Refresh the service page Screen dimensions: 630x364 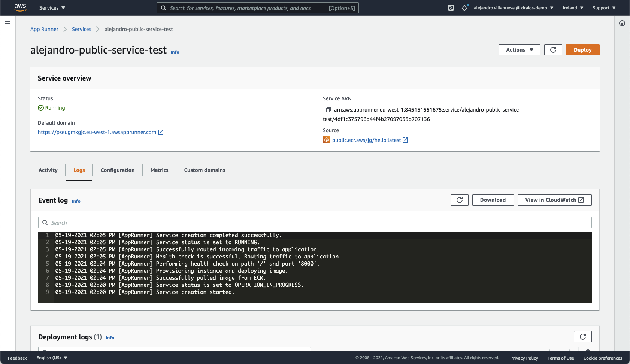(x=553, y=49)
